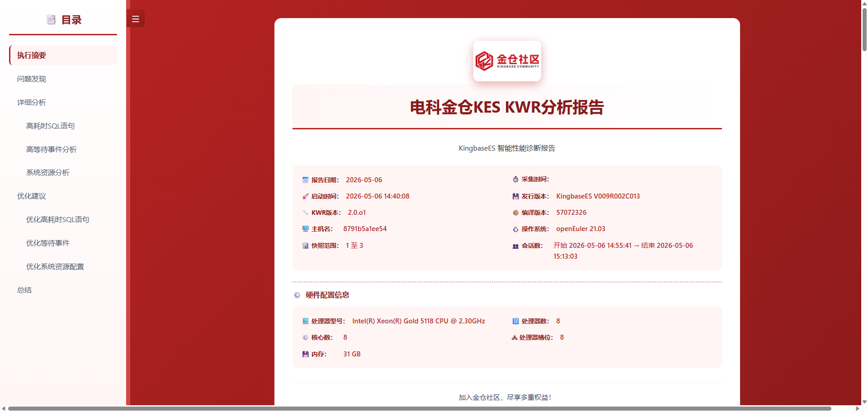Click the gear icon beside 硬件配置信息
Screen dimensions: 868x412
(x=297, y=295)
